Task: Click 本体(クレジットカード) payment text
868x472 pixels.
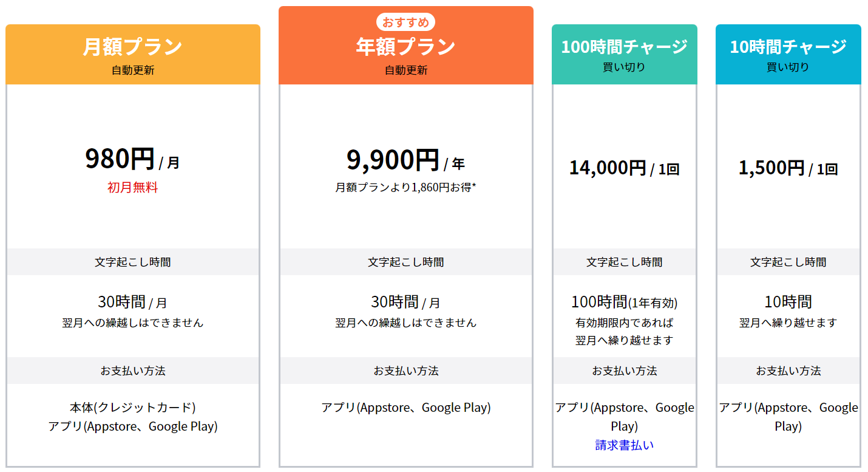Action: pos(133,408)
